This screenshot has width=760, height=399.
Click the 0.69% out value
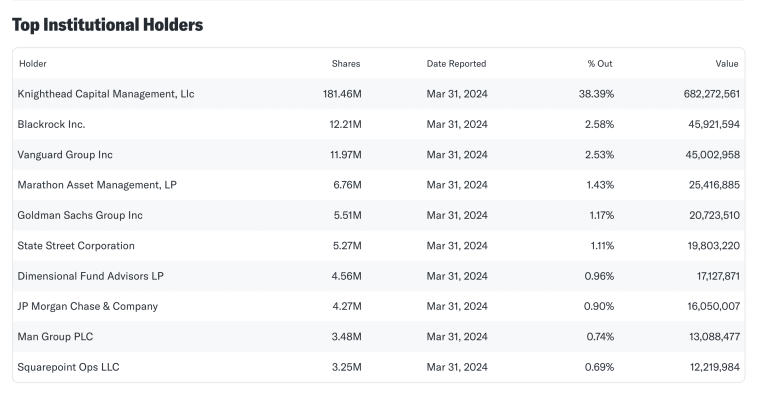click(599, 367)
